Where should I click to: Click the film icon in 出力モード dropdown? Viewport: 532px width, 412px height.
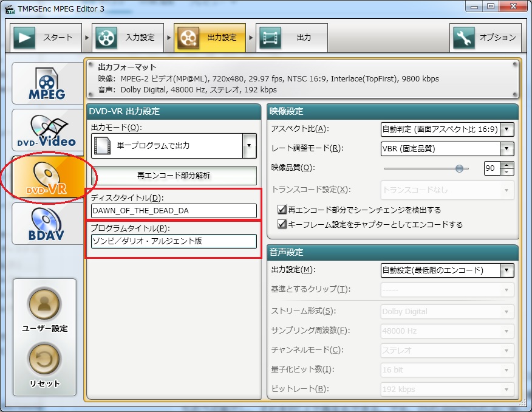click(102, 146)
